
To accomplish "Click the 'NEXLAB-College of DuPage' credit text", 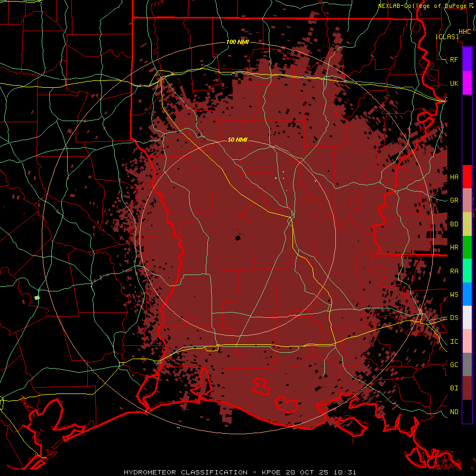I will coord(422,6).
